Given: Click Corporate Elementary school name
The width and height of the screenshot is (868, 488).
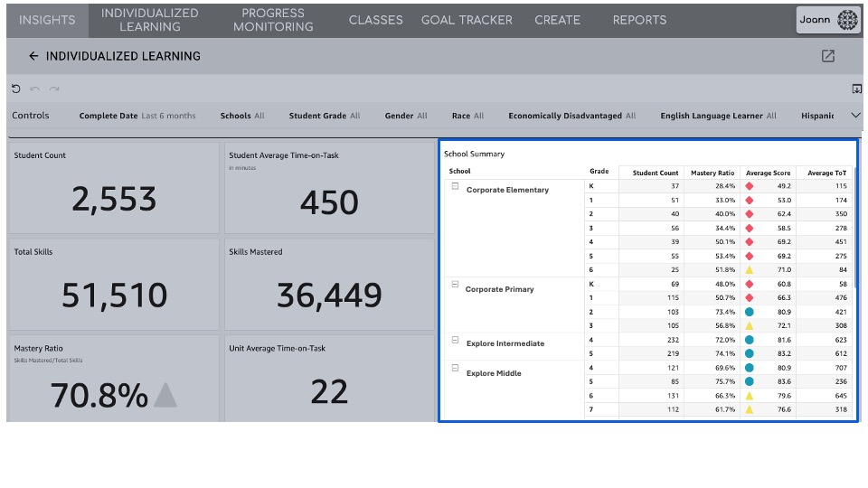Looking at the screenshot, I should tap(507, 190).
